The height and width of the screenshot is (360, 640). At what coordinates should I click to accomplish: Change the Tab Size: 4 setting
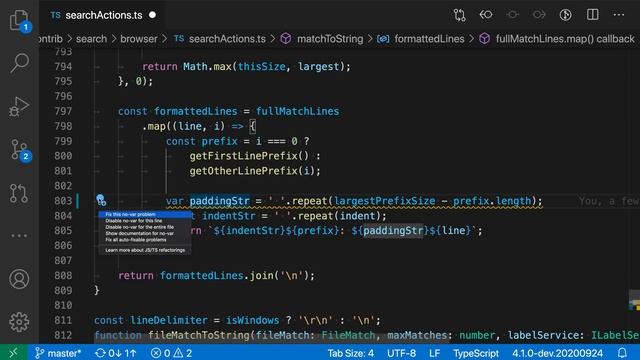click(x=351, y=353)
